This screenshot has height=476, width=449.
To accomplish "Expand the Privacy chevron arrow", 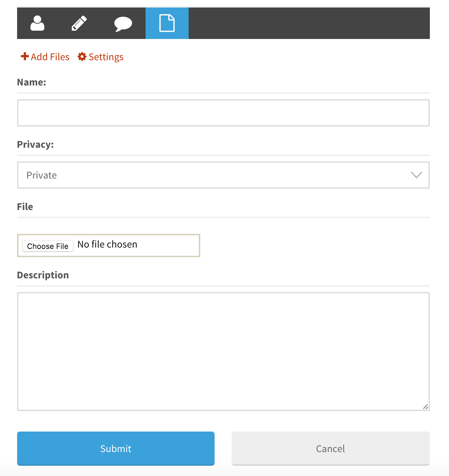I will (417, 175).
